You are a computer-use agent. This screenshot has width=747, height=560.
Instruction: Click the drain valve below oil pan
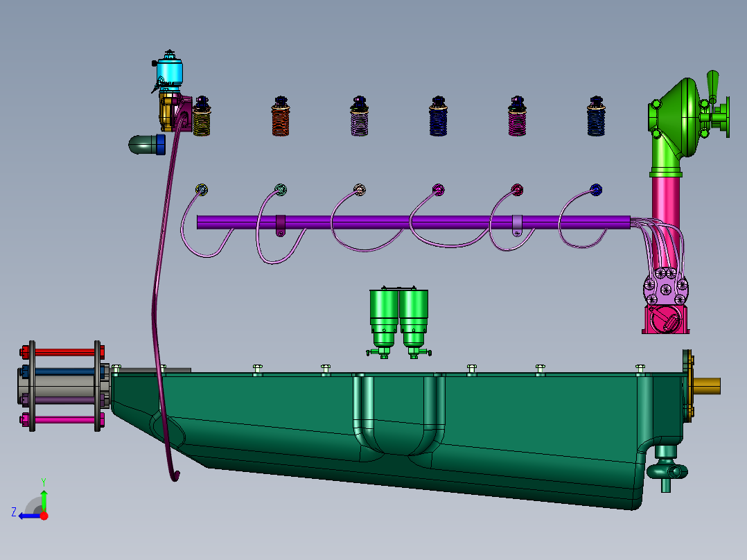coord(667,469)
